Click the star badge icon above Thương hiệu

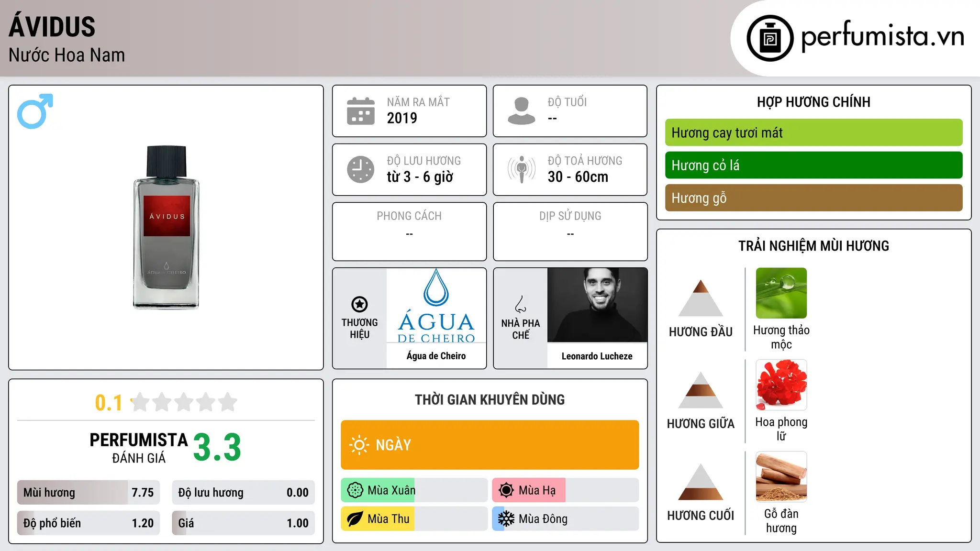[x=359, y=304]
